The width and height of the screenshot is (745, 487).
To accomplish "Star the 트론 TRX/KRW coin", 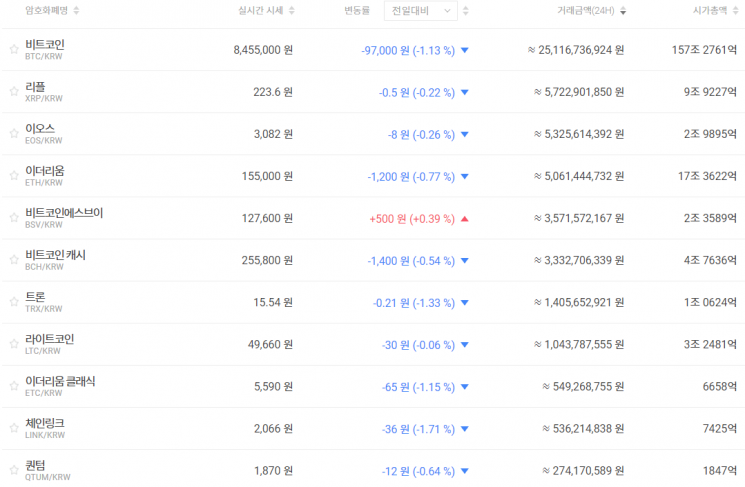I will [x=14, y=302].
